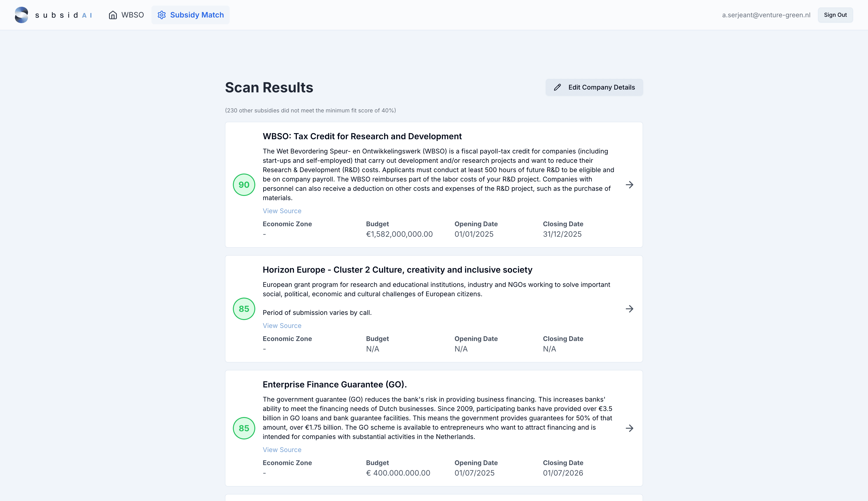Click the Enterprise Finance Guarantee 85 badge

pyautogui.click(x=244, y=428)
